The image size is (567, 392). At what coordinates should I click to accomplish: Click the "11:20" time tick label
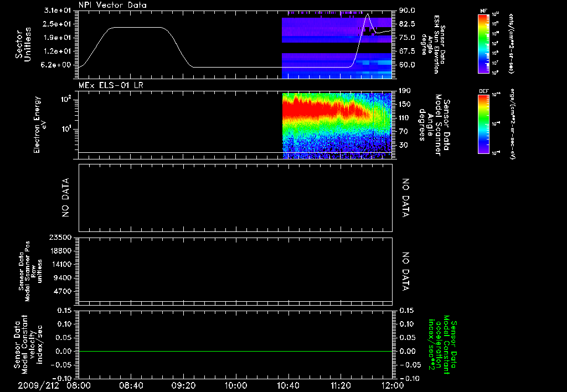point(341,385)
